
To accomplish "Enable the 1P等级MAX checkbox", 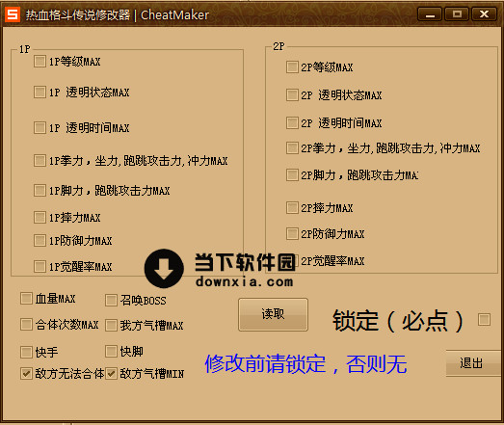I will click(40, 61).
